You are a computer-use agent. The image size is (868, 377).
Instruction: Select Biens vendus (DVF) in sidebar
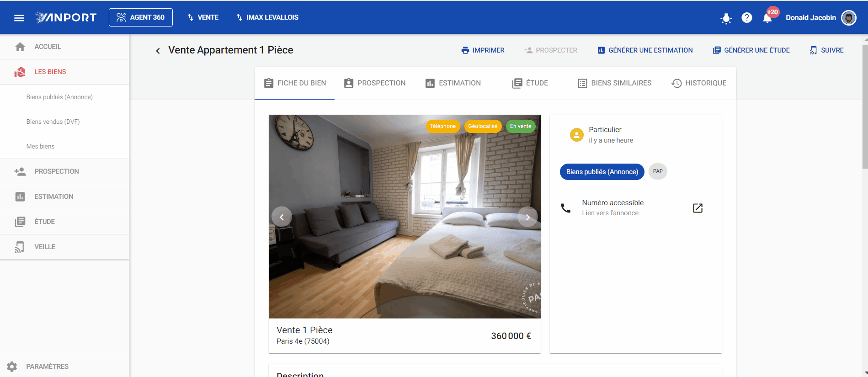[x=53, y=122]
